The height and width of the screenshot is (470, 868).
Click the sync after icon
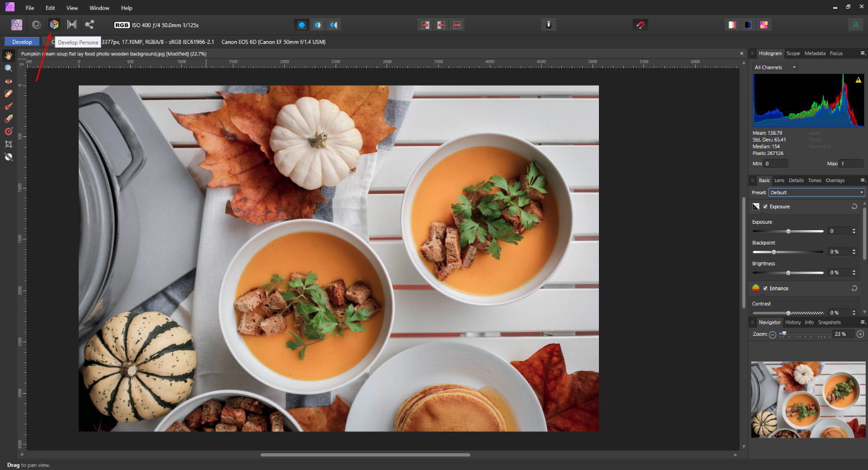[x=441, y=25]
